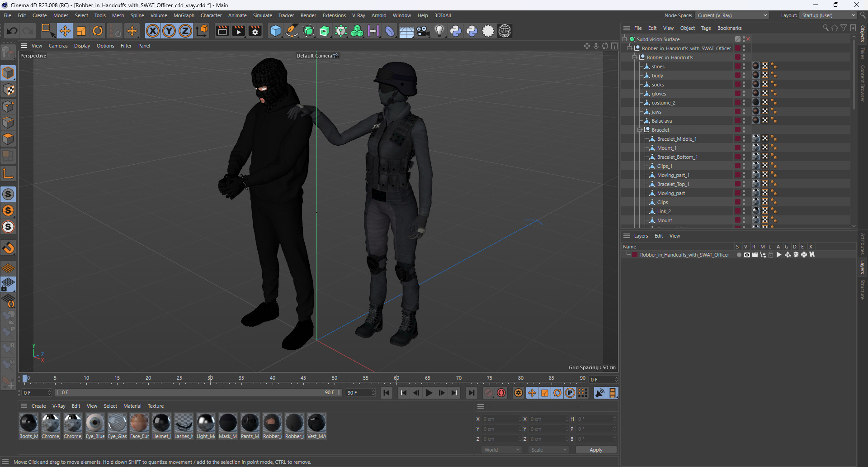Viewport: 868px width, 467px height.
Task: Collapse the Subdivision Surface tree node
Action: (625, 39)
